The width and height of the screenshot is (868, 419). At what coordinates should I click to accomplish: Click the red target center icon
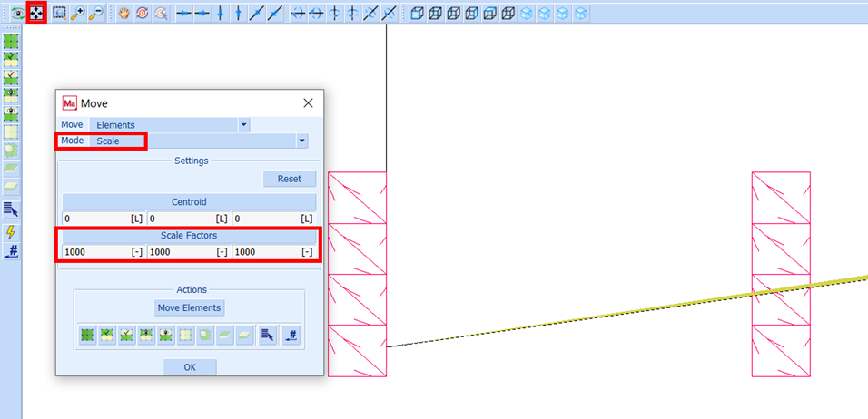pos(143,14)
